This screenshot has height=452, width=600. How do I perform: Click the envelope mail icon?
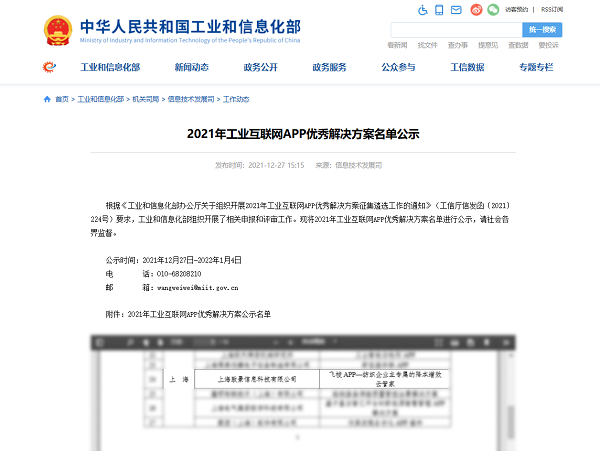tap(456, 10)
